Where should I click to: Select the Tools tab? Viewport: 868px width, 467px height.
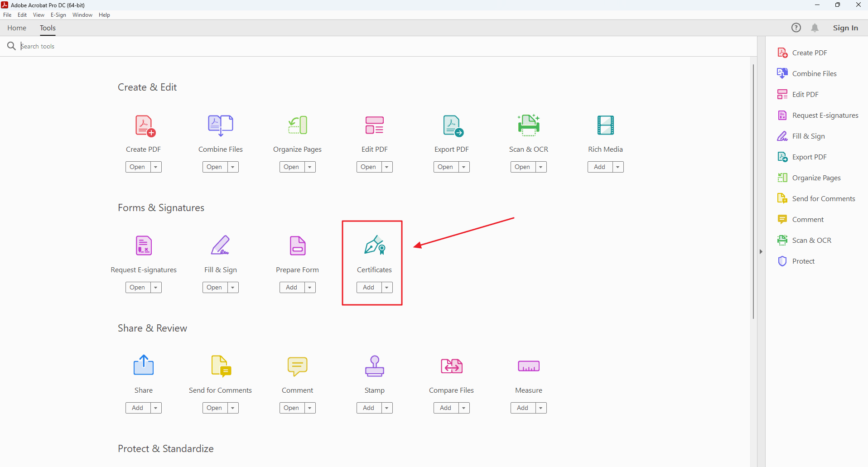click(x=48, y=28)
